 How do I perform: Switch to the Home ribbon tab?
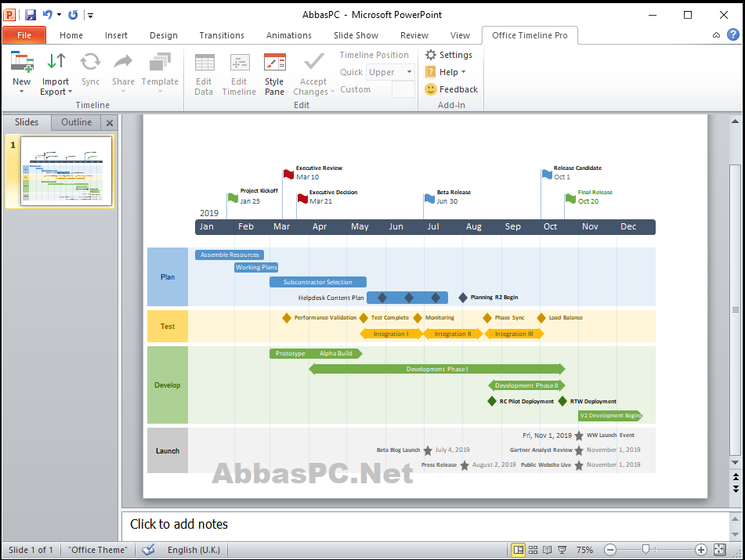pos(71,35)
